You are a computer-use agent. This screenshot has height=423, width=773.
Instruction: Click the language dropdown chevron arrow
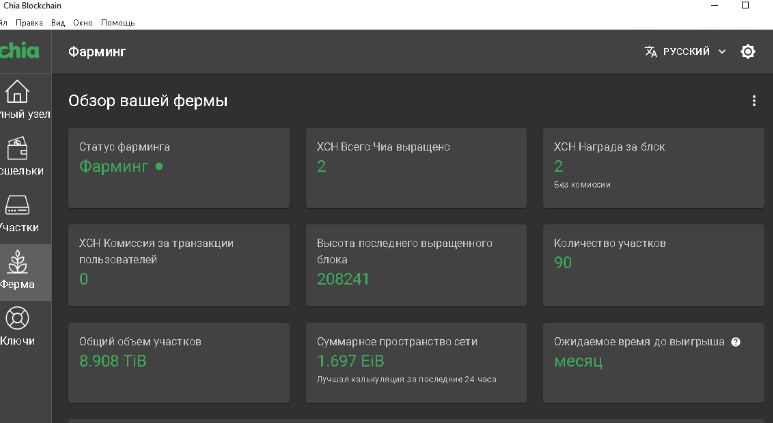tap(722, 51)
